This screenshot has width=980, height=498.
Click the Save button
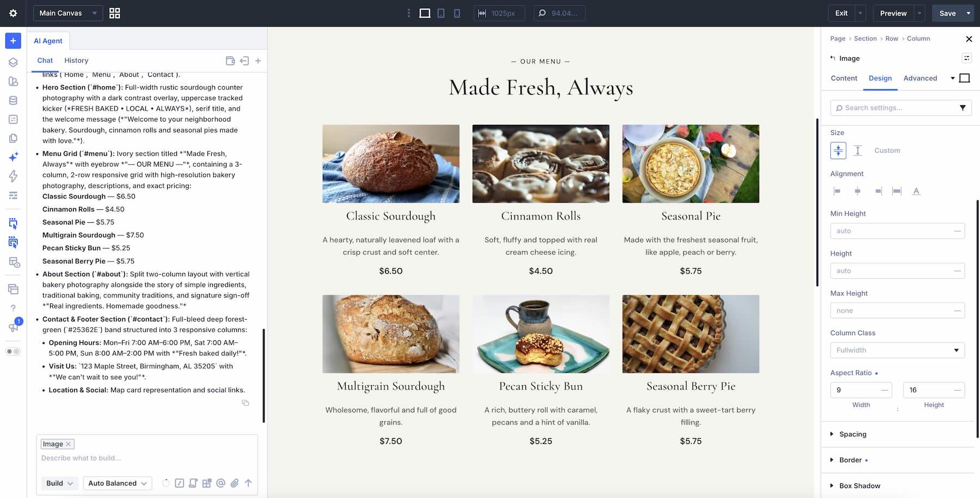coord(947,13)
